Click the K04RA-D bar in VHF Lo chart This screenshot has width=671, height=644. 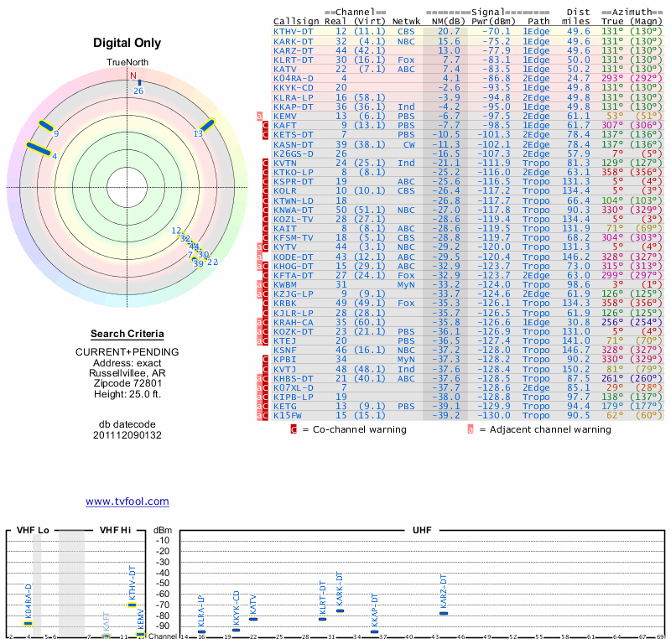[29, 623]
